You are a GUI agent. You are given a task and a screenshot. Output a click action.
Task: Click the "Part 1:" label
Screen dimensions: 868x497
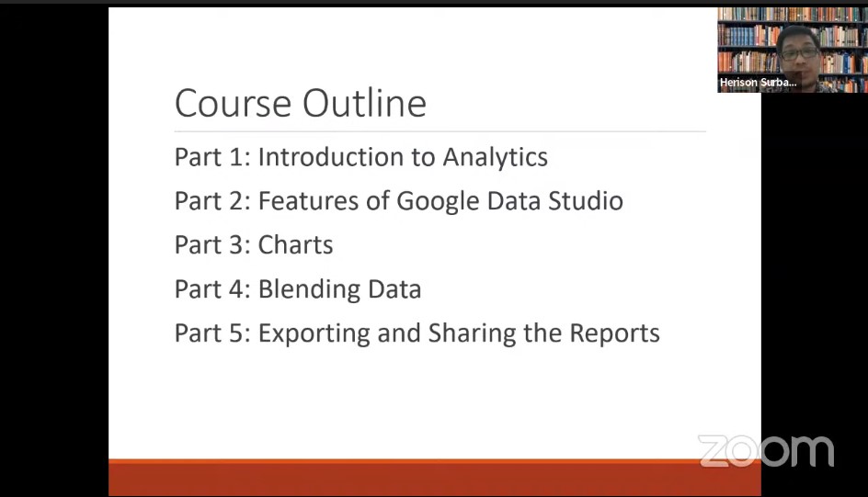[213, 157]
